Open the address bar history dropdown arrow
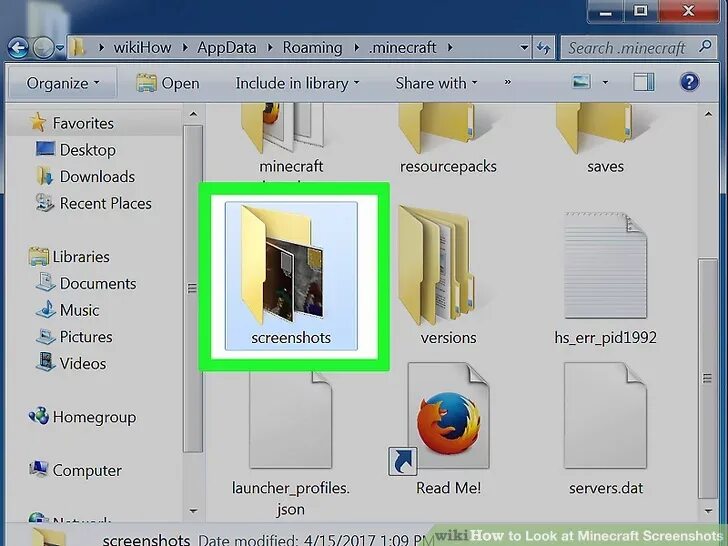This screenshot has height=546, width=728. [x=524, y=47]
